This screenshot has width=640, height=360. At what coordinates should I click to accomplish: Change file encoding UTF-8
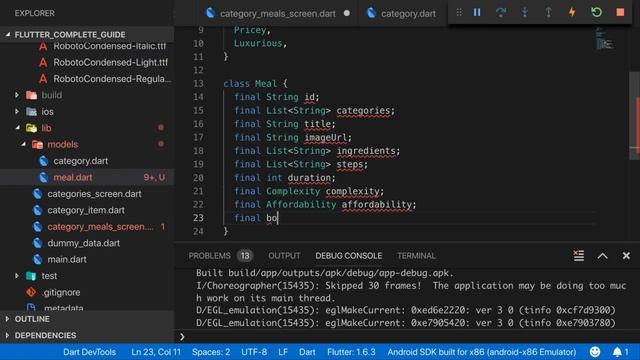[254, 352]
